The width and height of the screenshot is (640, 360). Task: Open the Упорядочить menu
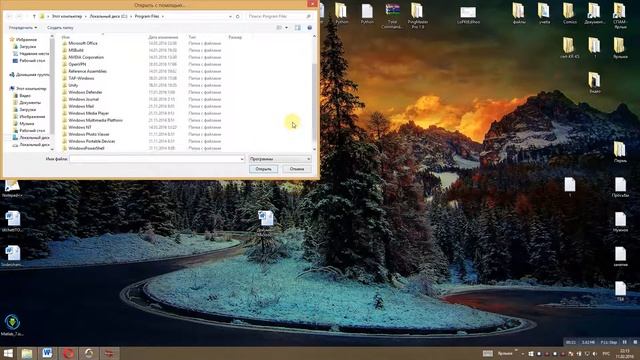tap(23, 27)
